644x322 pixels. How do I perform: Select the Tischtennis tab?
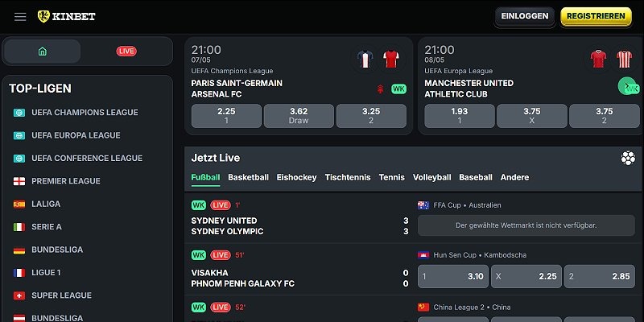click(x=348, y=177)
